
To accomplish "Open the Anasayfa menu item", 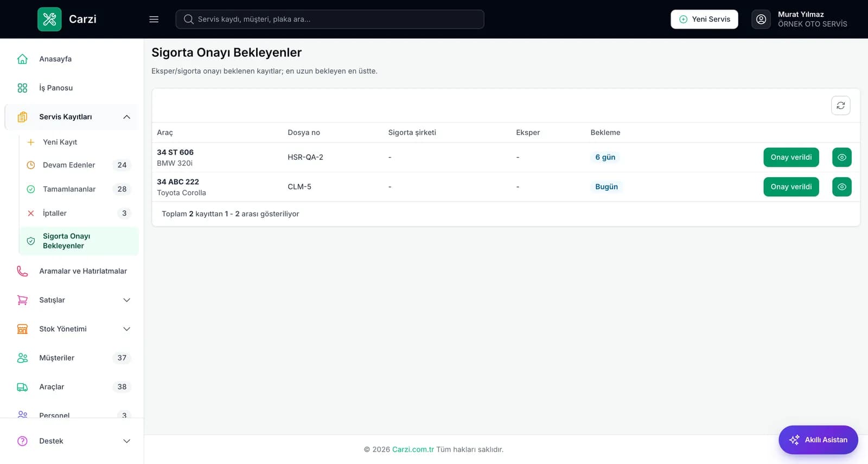I will pos(72,59).
